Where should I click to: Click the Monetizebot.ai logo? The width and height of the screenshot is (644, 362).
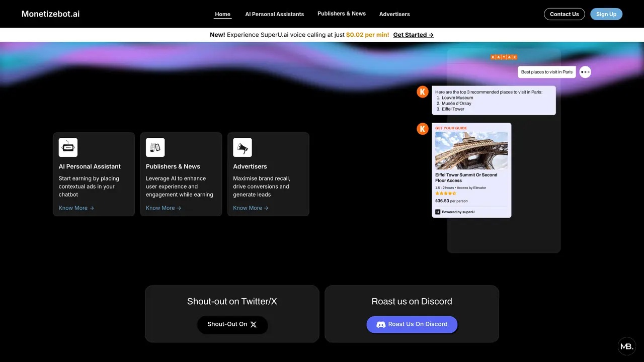tap(50, 14)
